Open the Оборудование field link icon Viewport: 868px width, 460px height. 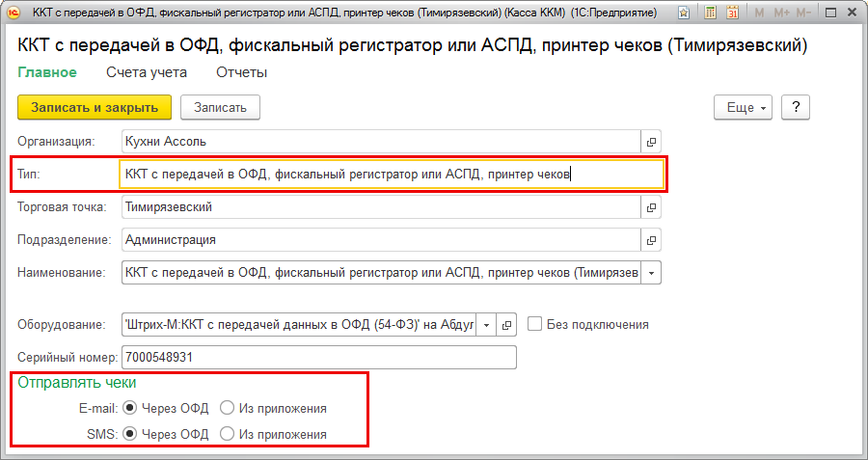pyautogui.click(x=506, y=325)
